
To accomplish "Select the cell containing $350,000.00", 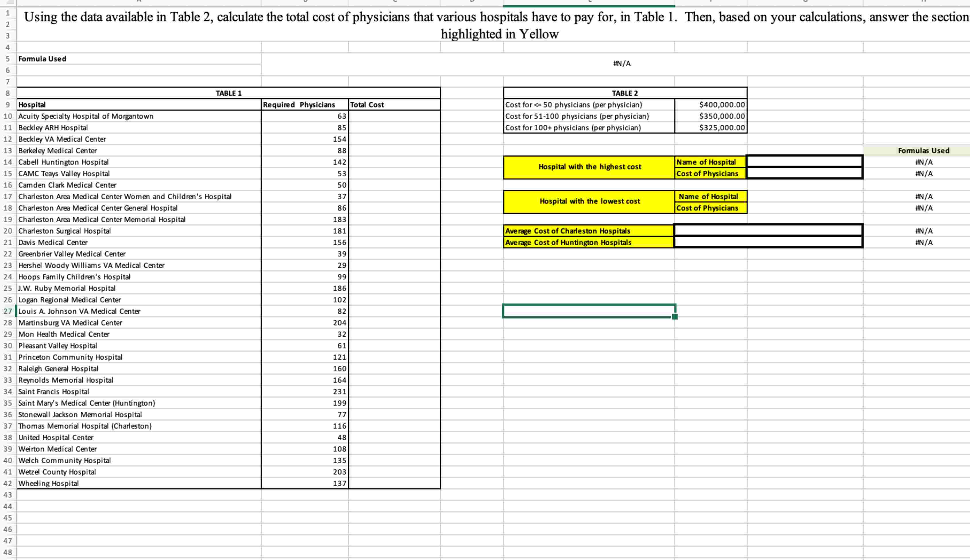I will tap(711, 116).
